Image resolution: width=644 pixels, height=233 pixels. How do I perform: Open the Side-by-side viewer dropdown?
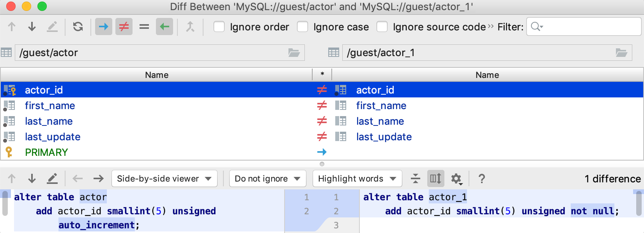tap(165, 179)
